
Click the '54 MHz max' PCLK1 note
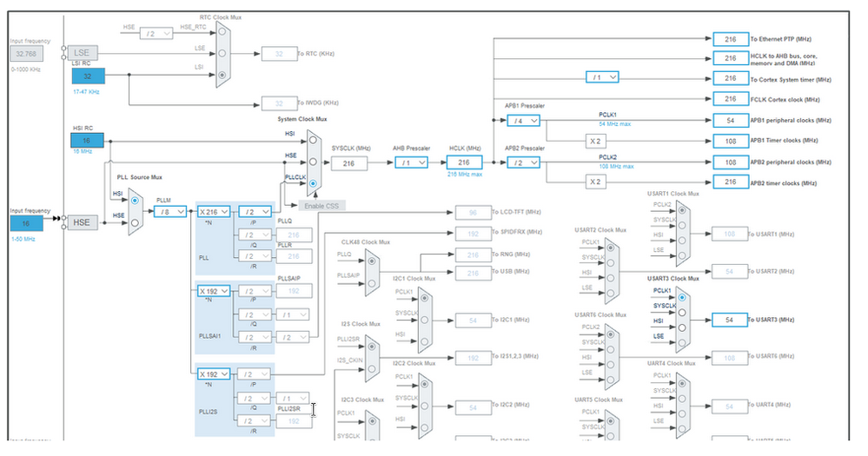tap(614, 124)
